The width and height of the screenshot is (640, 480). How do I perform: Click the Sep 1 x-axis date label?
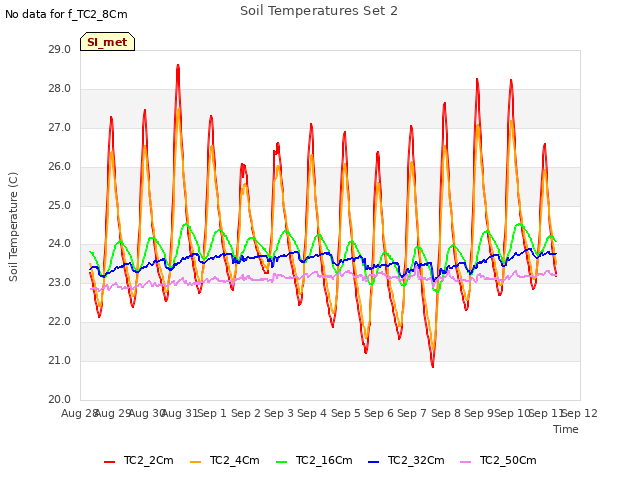pyautogui.click(x=212, y=413)
